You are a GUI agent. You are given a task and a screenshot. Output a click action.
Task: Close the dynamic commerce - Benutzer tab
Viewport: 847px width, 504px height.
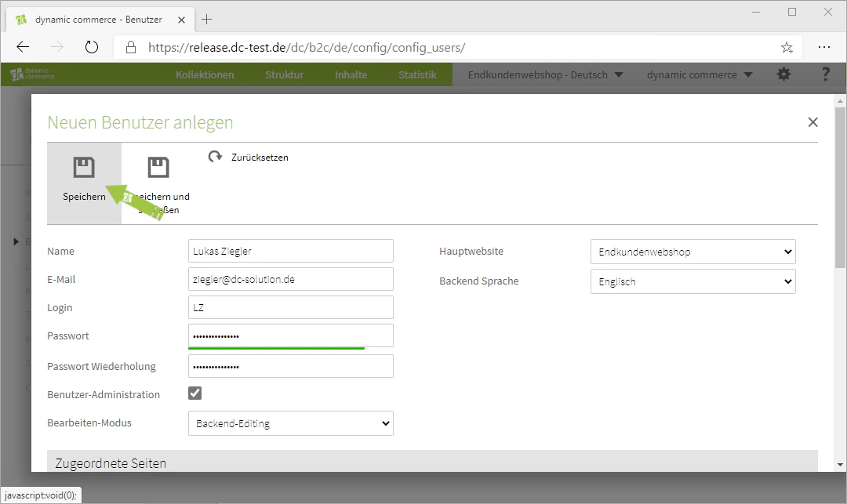[x=181, y=20]
